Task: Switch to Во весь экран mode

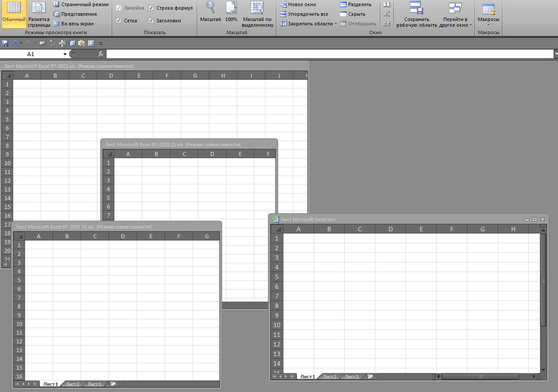Action: coord(73,24)
